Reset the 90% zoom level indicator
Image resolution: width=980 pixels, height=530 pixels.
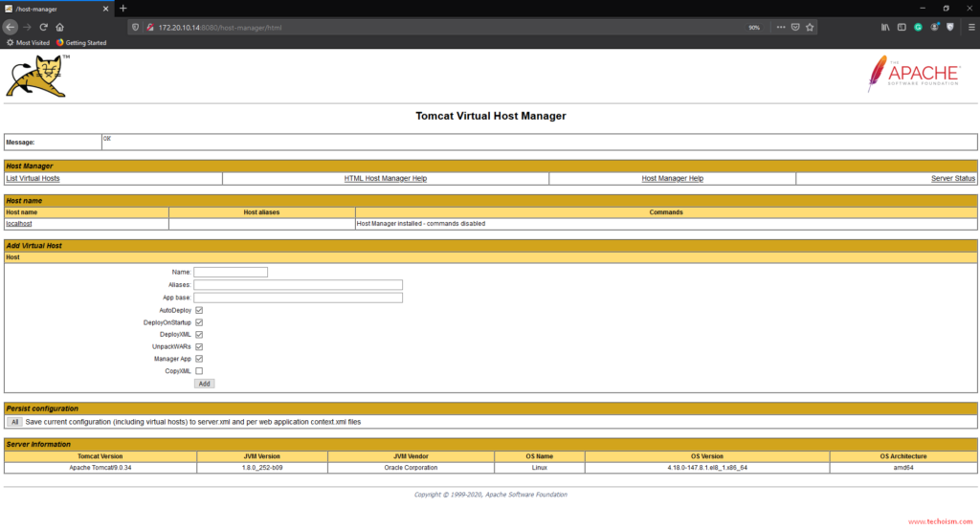click(754, 28)
